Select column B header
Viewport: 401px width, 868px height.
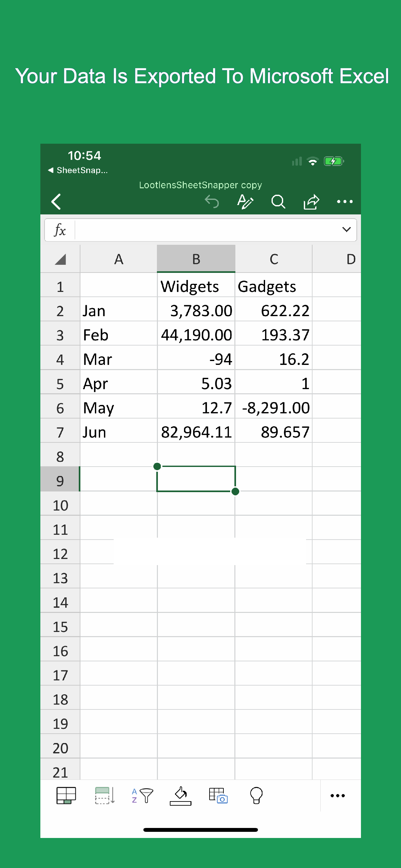[x=196, y=259]
